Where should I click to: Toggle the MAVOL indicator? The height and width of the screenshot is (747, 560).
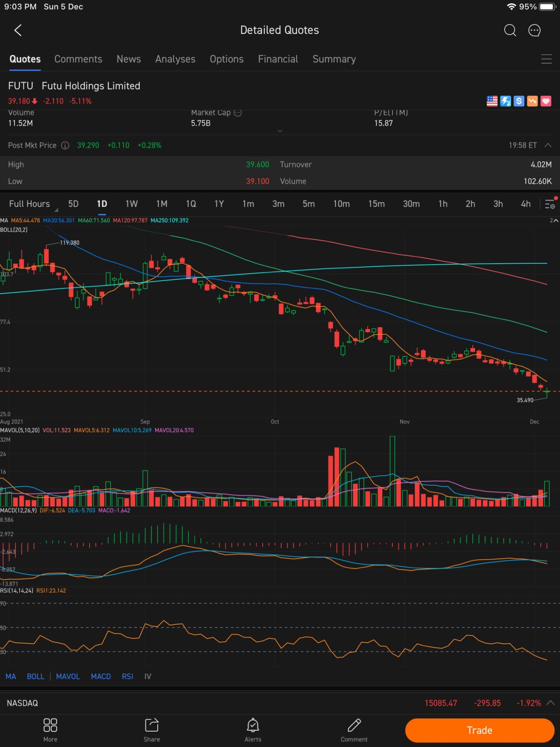tap(68, 676)
